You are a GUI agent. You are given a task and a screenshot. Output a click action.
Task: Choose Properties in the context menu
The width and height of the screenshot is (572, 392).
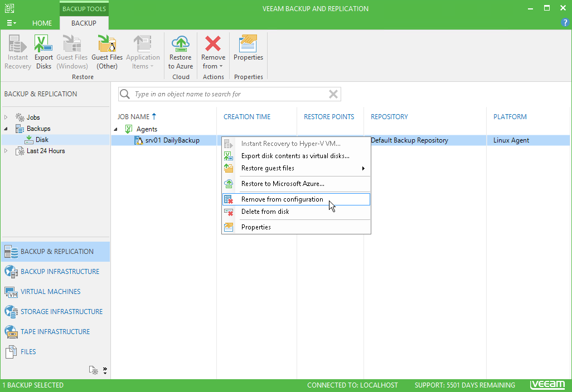pos(296,227)
